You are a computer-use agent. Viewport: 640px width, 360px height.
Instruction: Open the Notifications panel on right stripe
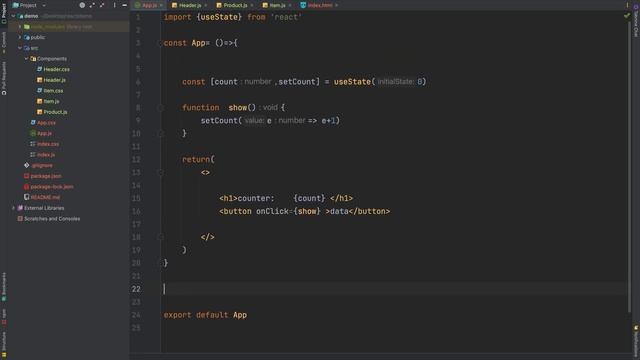pyautogui.click(x=636, y=342)
